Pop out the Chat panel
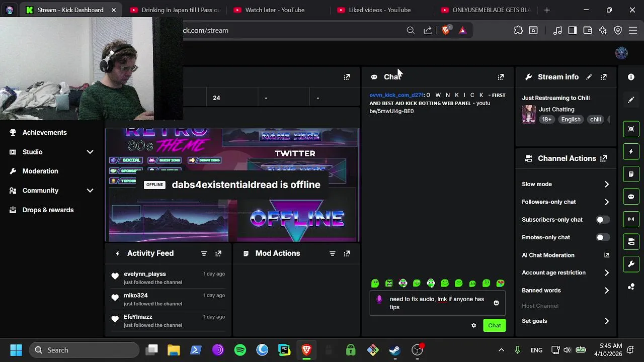 501,77
